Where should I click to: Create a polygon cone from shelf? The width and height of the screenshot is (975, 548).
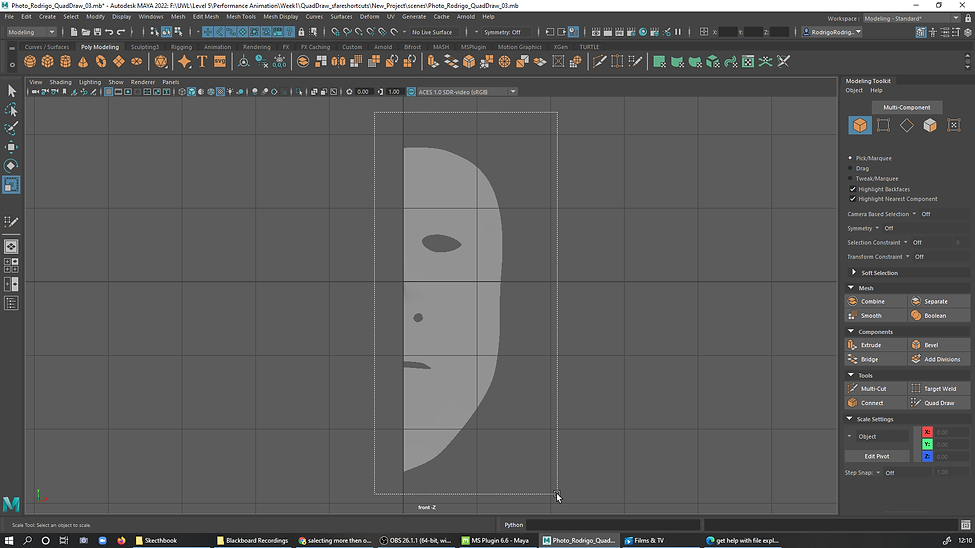click(83, 62)
